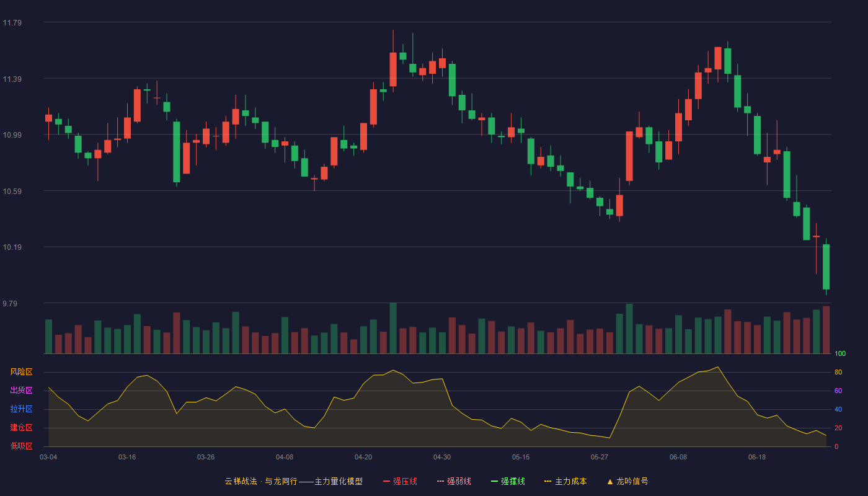
Task: Click the 03-16 date label
Action: click(x=127, y=457)
